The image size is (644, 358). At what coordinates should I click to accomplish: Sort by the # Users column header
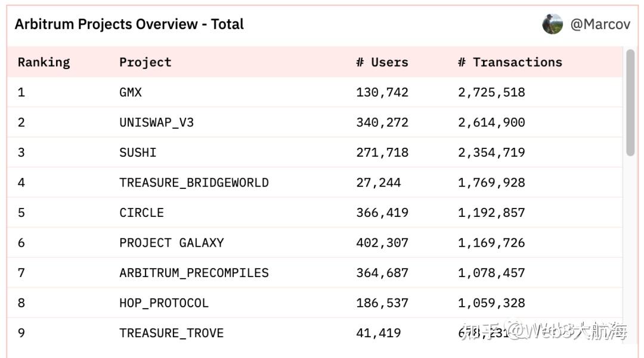coord(382,63)
